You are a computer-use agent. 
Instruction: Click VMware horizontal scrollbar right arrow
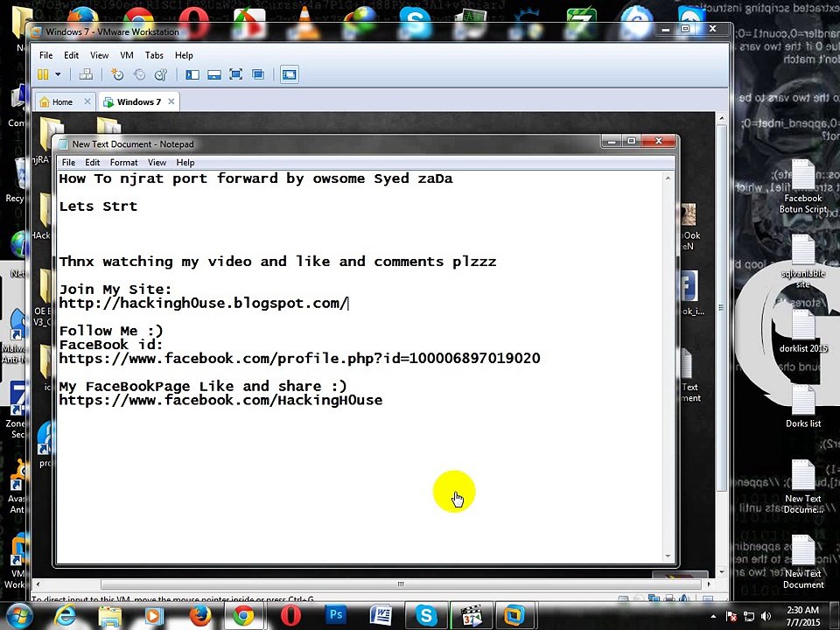(709, 584)
